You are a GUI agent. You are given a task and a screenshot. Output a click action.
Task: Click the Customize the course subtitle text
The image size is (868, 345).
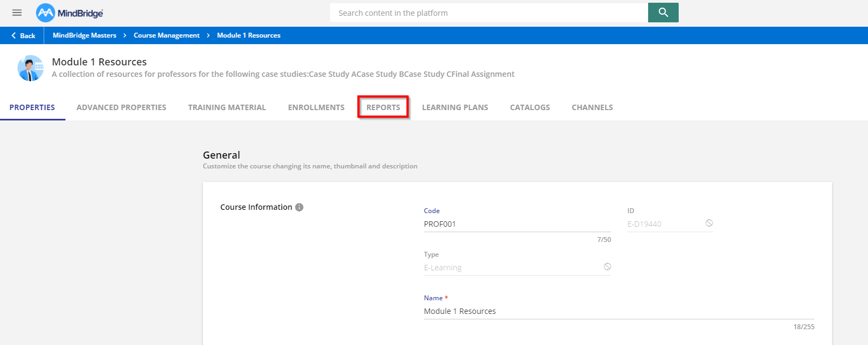pos(310,166)
